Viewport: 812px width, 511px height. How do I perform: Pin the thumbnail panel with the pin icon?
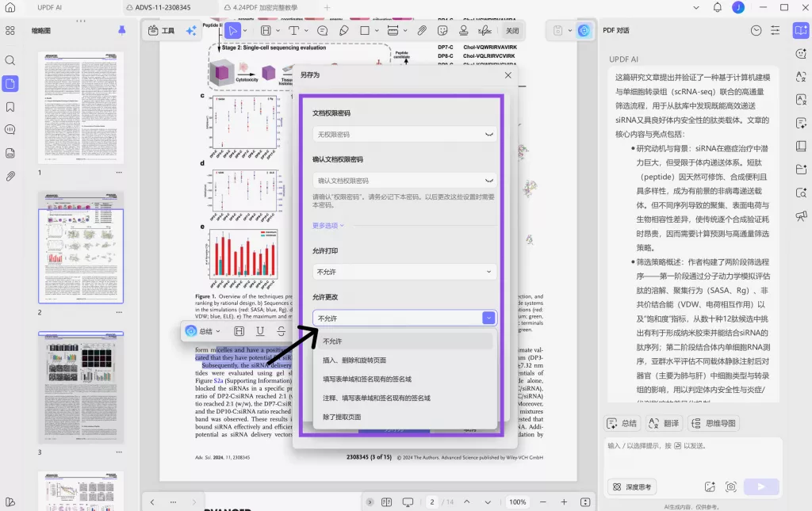click(121, 31)
